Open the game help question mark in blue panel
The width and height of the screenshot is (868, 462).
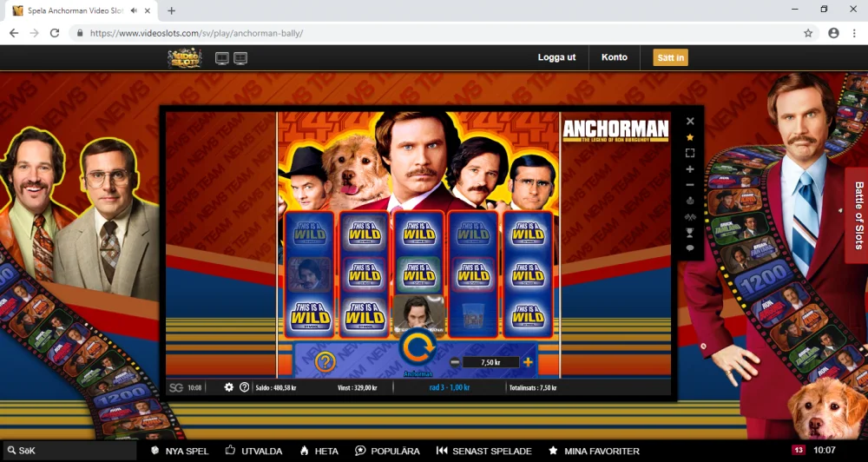pyautogui.click(x=325, y=362)
